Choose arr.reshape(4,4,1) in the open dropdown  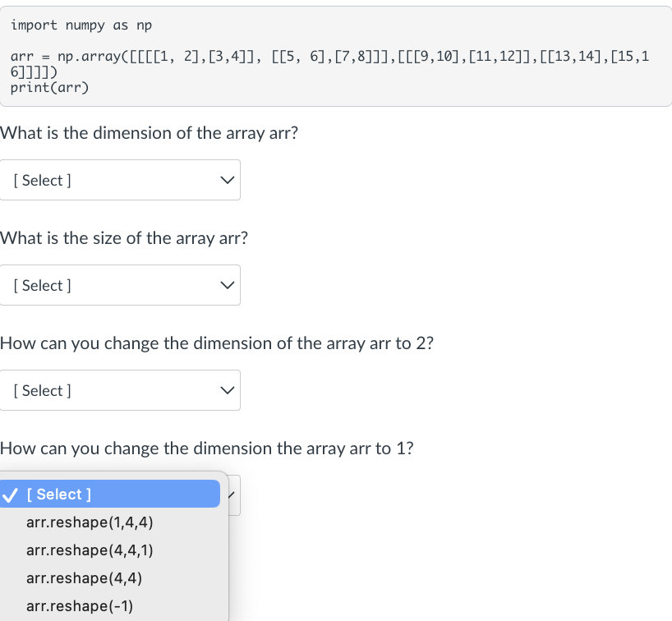coord(90,550)
